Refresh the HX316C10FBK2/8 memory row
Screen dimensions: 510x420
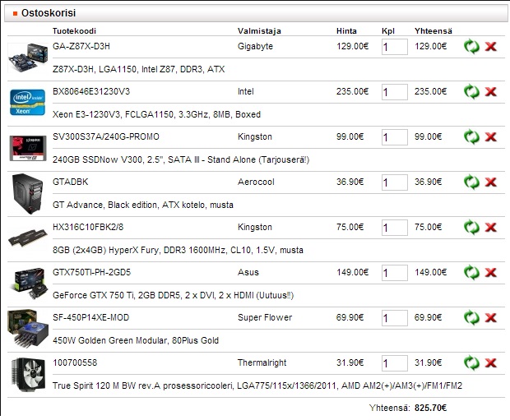click(471, 227)
